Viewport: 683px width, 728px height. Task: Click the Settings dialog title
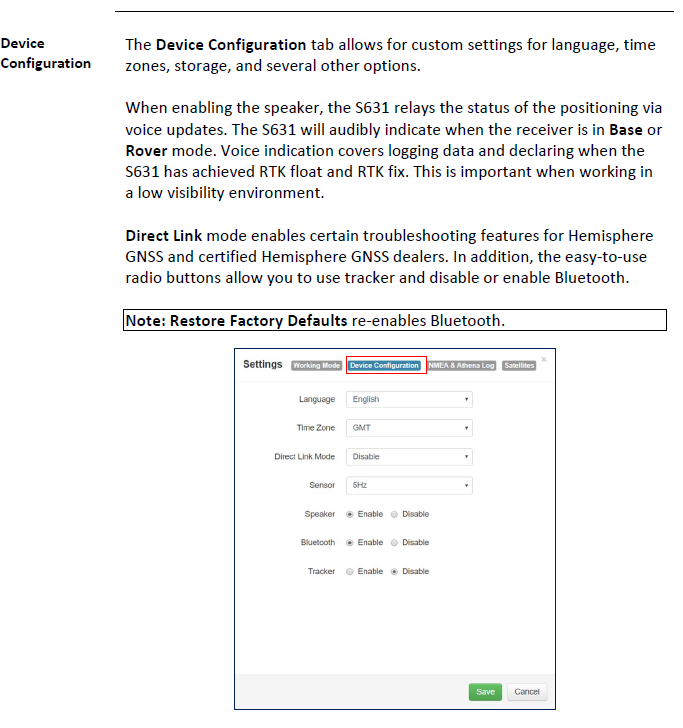tap(263, 365)
